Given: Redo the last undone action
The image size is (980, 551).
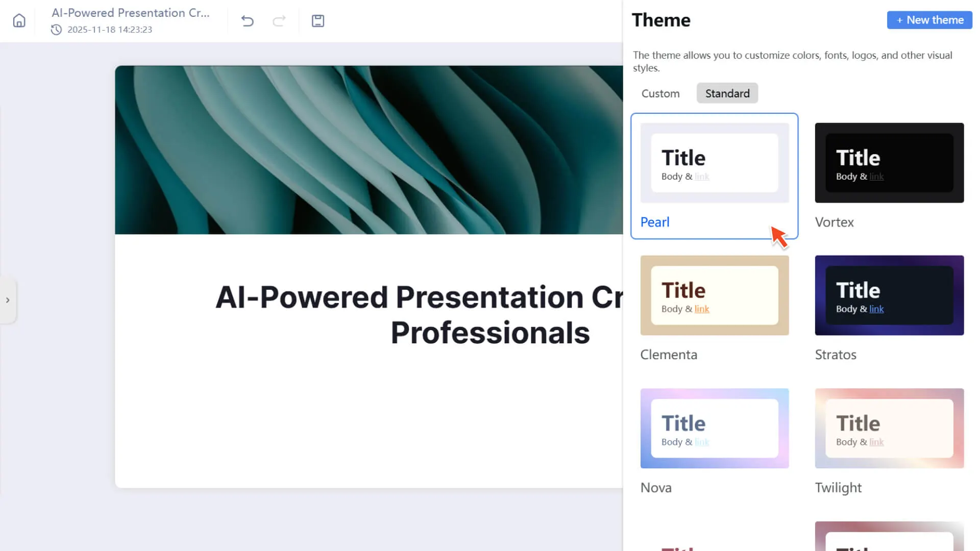Looking at the screenshot, I should pos(279,21).
